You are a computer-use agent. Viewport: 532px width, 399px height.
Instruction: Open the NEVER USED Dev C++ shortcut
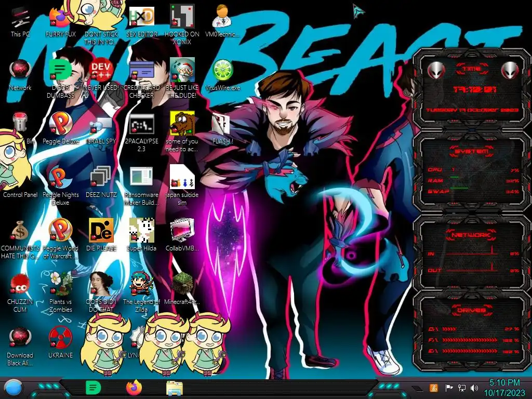(x=101, y=75)
